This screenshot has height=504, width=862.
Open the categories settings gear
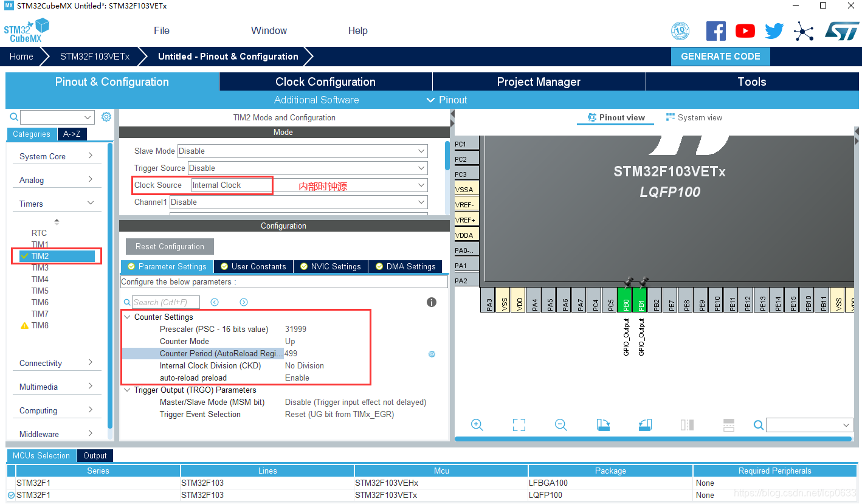pyautogui.click(x=106, y=117)
